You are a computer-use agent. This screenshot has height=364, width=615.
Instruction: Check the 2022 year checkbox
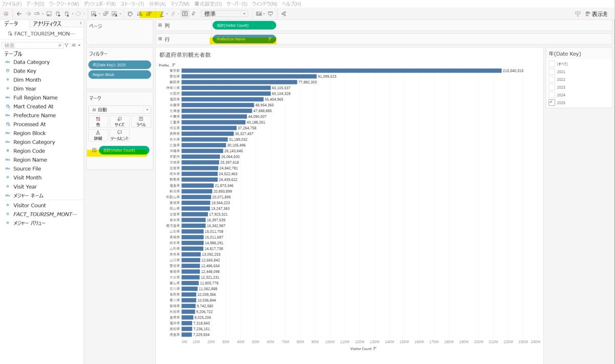coord(552,79)
